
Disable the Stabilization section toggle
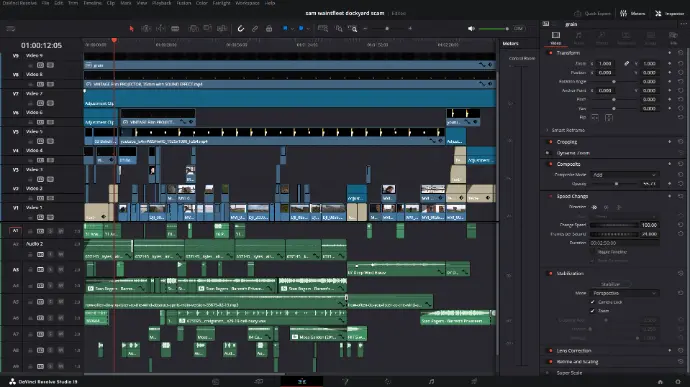(x=550, y=273)
